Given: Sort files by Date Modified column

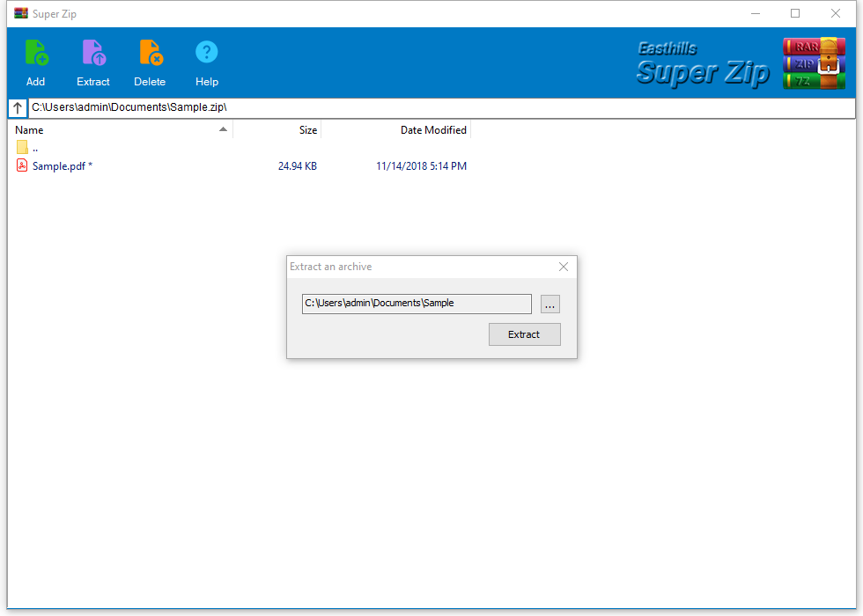Looking at the screenshot, I should click(x=432, y=129).
